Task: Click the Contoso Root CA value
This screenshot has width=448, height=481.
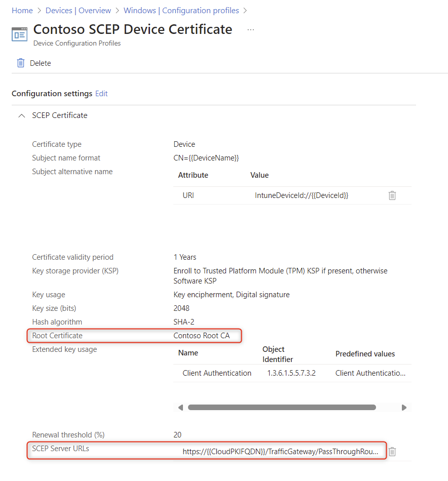Action: [x=201, y=336]
